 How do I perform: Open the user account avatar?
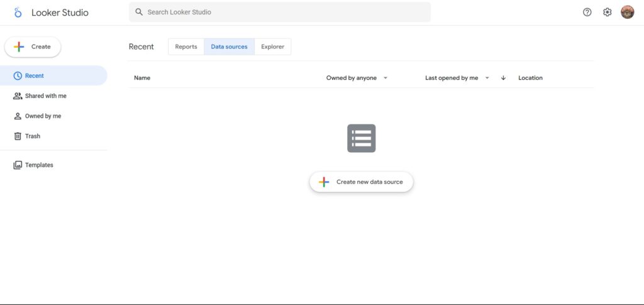tap(627, 13)
